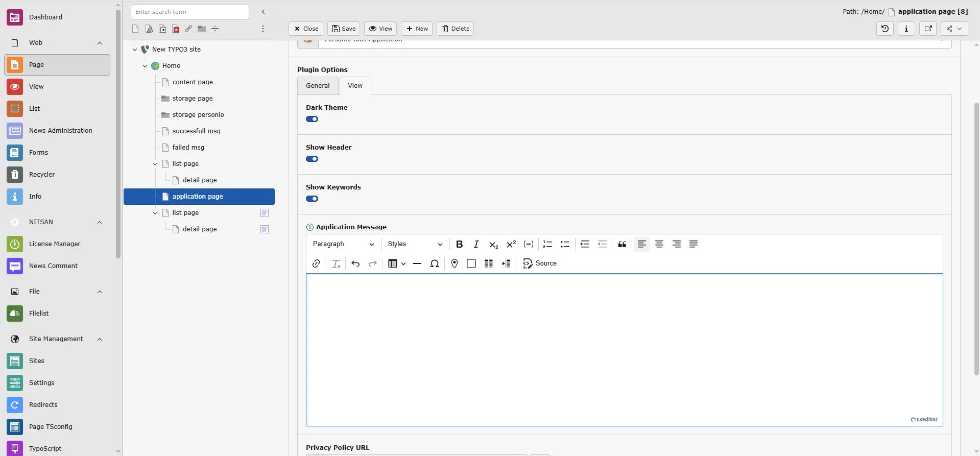Insert a horizontal line
This screenshot has height=456, width=980.
[417, 263]
